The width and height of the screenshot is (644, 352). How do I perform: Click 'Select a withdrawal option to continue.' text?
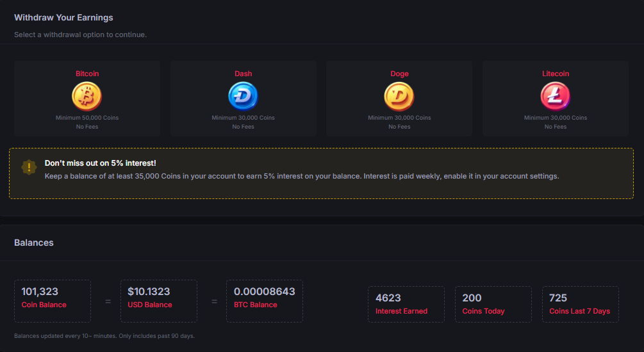80,35
